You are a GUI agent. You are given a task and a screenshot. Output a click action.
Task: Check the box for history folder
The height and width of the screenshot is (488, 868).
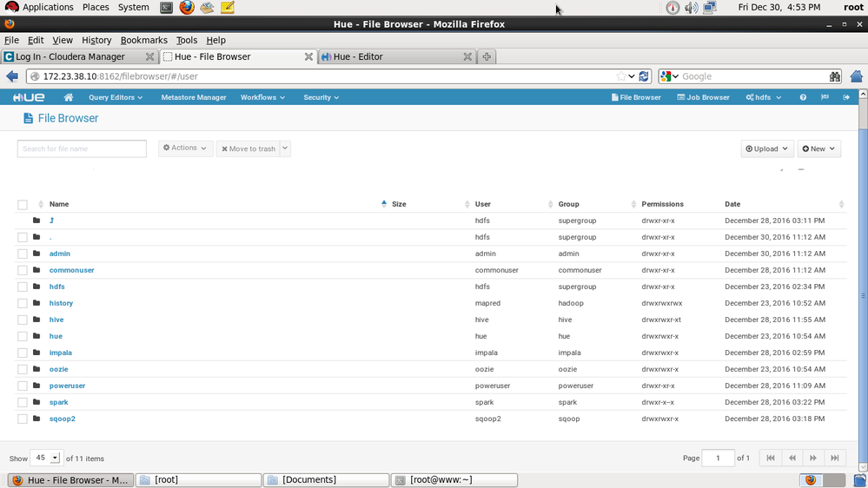tap(22, 304)
